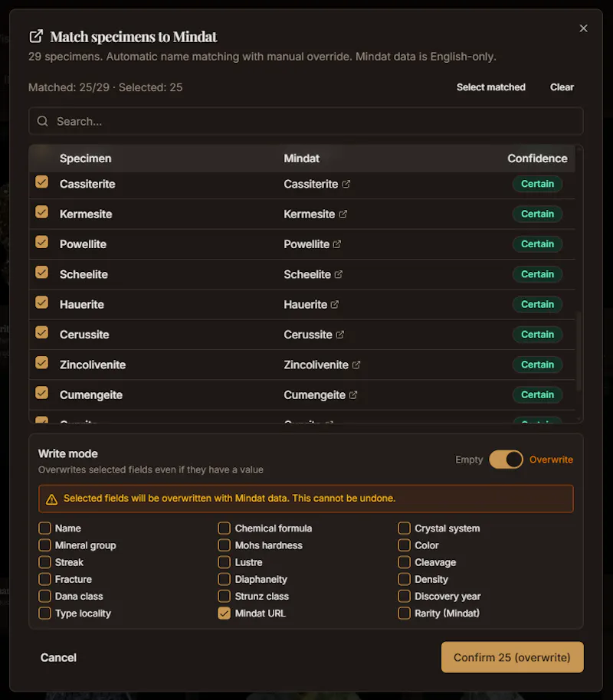
Task: Check the Crystal system field
Action: [404, 528]
